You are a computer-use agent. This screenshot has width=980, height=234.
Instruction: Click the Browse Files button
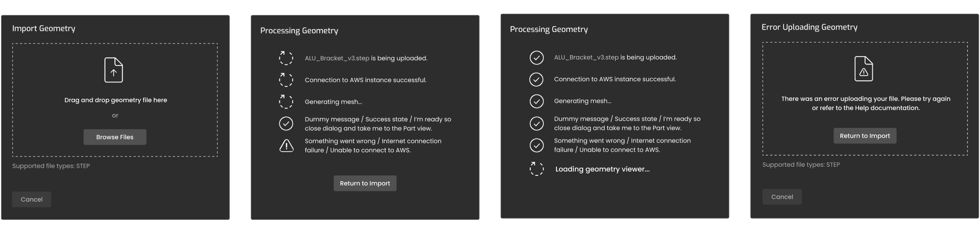[114, 137]
